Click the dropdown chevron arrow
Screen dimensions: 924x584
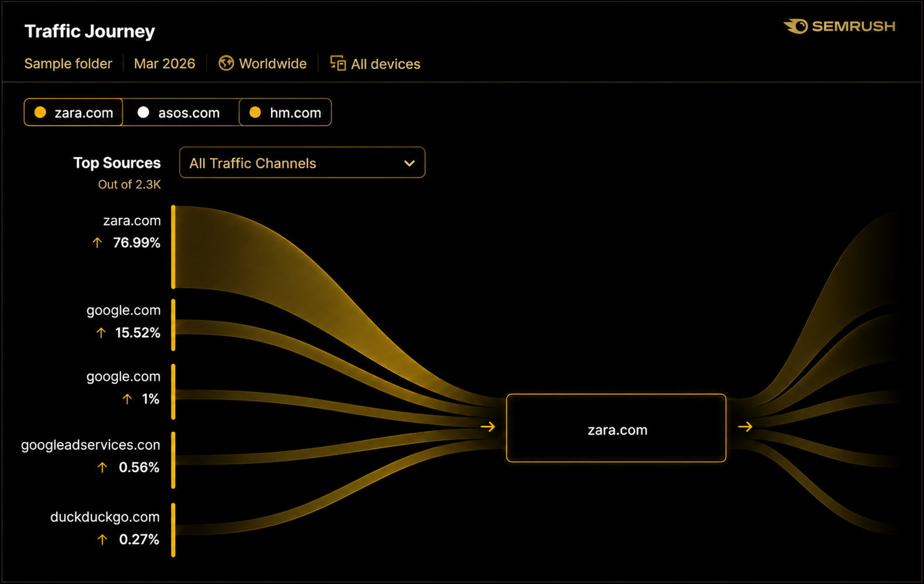(x=409, y=163)
